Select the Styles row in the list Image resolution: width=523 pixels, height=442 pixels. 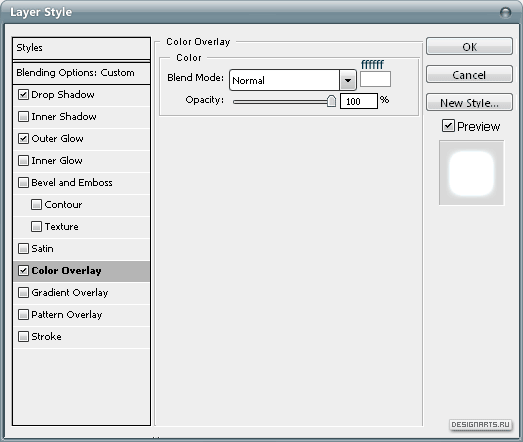pos(81,48)
